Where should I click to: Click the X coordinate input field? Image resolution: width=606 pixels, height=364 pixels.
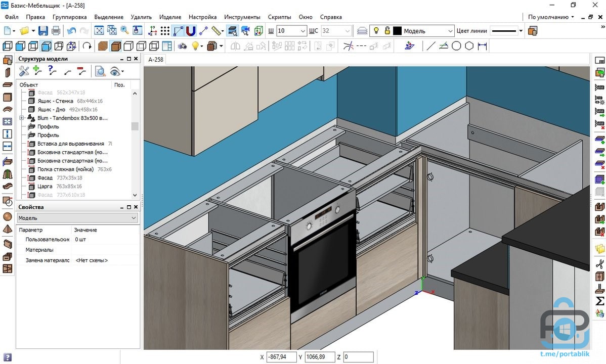tap(281, 357)
